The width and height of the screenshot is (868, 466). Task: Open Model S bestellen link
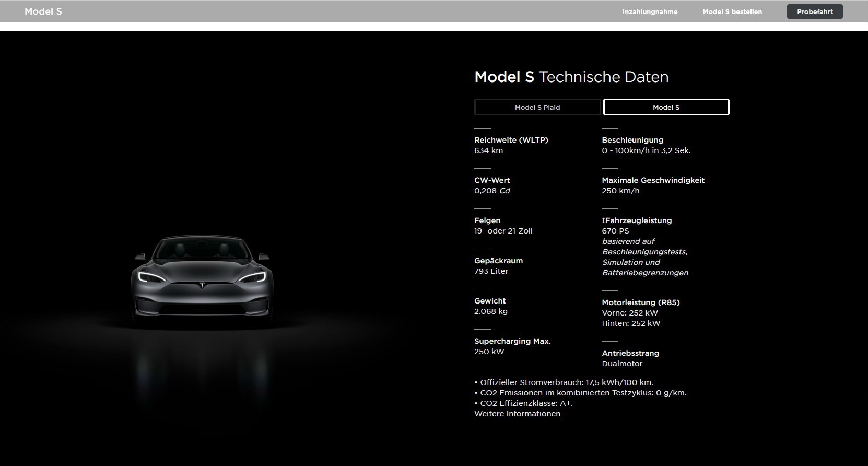click(x=732, y=11)
